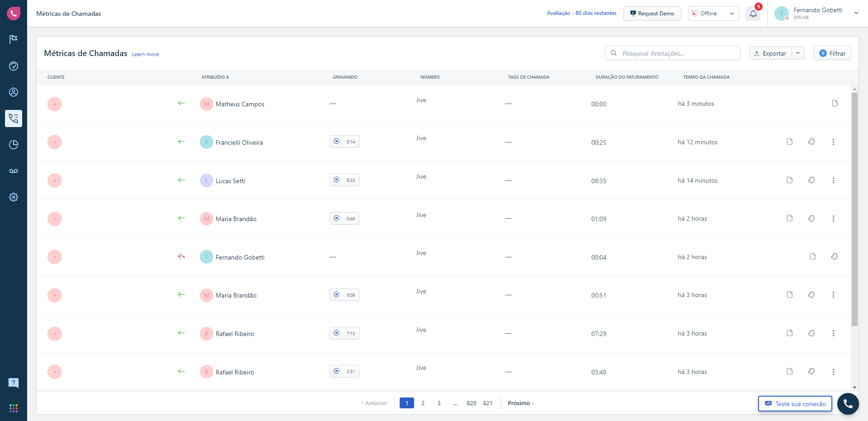Image resolution: width=868 pixels, height=421 pixels.
Task: Open the Offline status dropdown
Action: click(713, 14)
